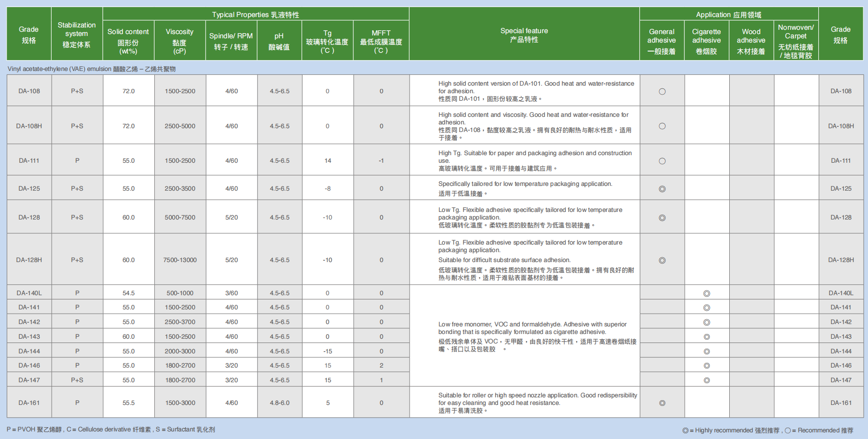Click the viscosity value 7500-13000
868x439 pixels.
(x=180, y=260)
